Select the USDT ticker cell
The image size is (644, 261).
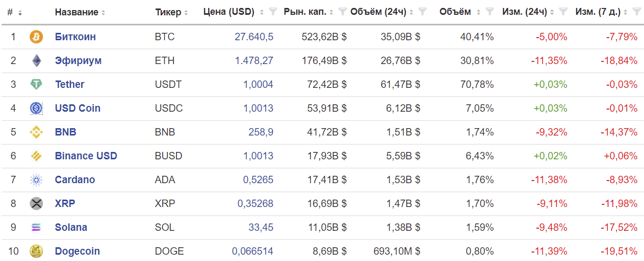click(x=168, y=85)
